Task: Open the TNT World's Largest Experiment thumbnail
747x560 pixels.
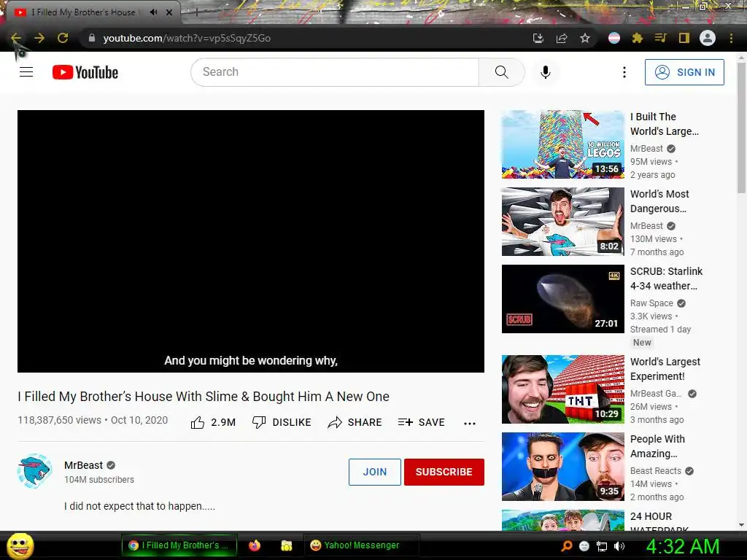Action: click(x=562, y=389)
